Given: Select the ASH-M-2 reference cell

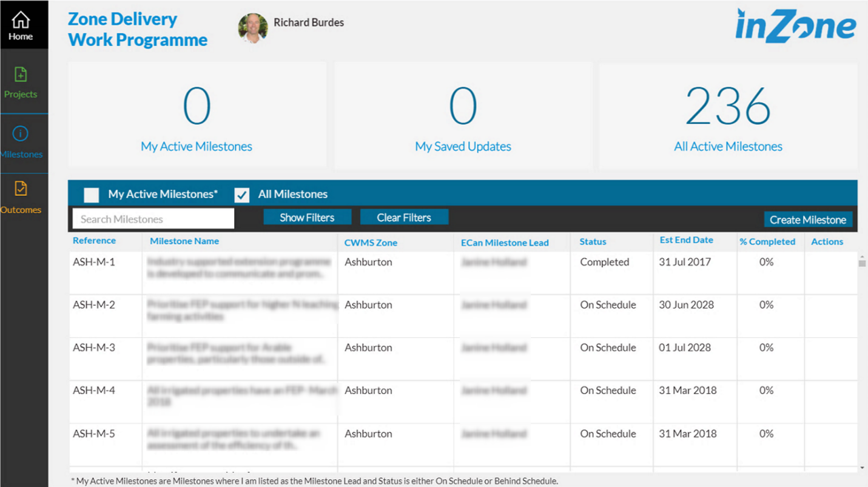Looking at the screenshot, I should (x=93, y=304).
